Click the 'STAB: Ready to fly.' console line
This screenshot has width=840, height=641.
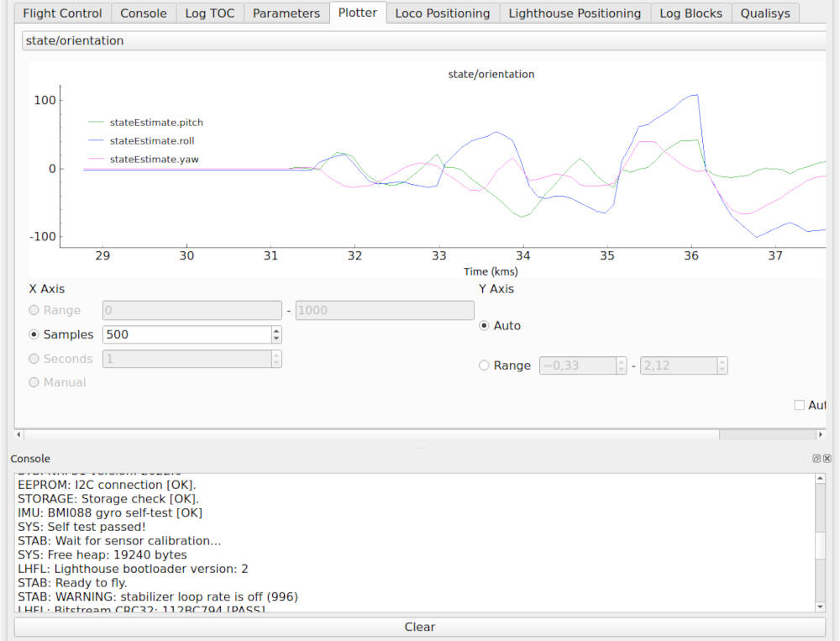click(72, 583)
